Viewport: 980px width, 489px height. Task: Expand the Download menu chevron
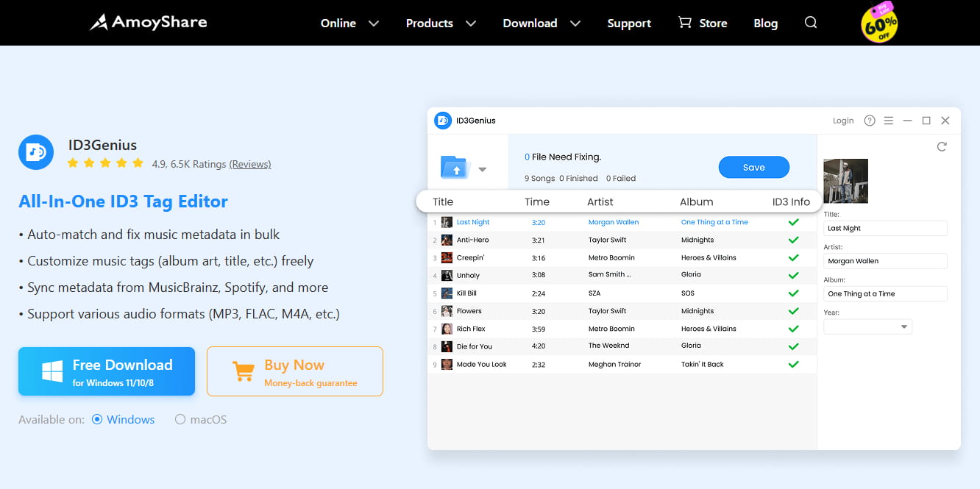coord(575,24)
